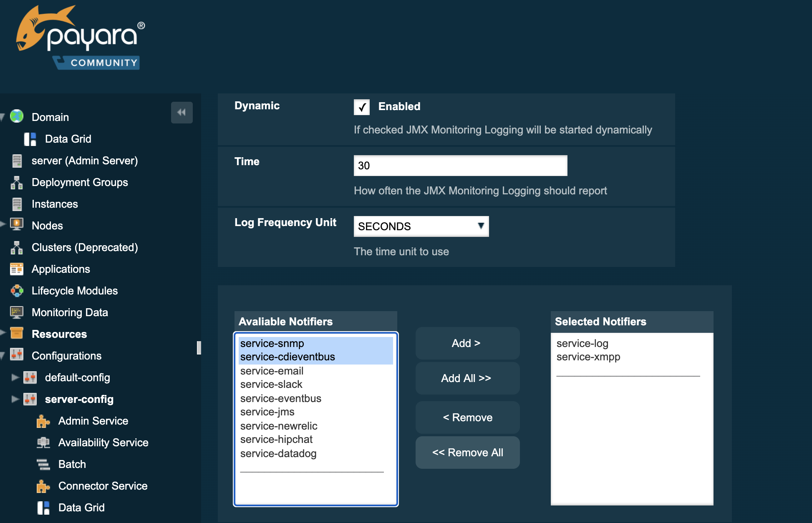Screen dimensions: 812x523
Task: Disable the Dynamic Enabled checkbox
Action: coord(362,107)
